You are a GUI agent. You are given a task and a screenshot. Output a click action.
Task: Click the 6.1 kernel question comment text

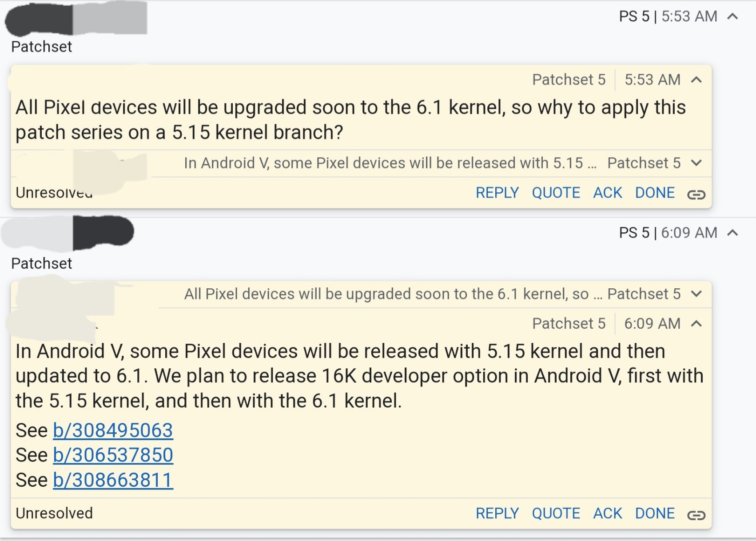[x=350, y=120]
